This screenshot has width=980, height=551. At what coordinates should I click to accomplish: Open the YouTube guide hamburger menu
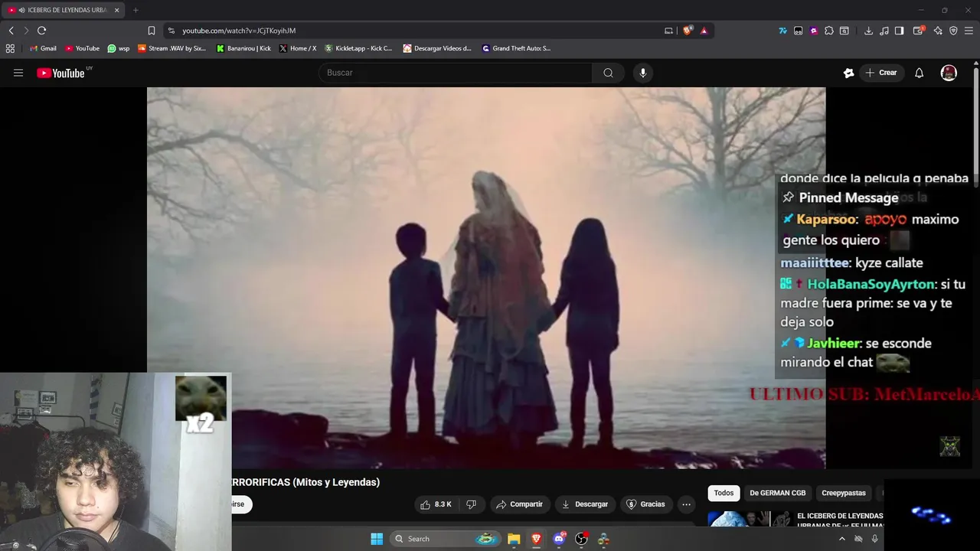[x=18, y=73]
